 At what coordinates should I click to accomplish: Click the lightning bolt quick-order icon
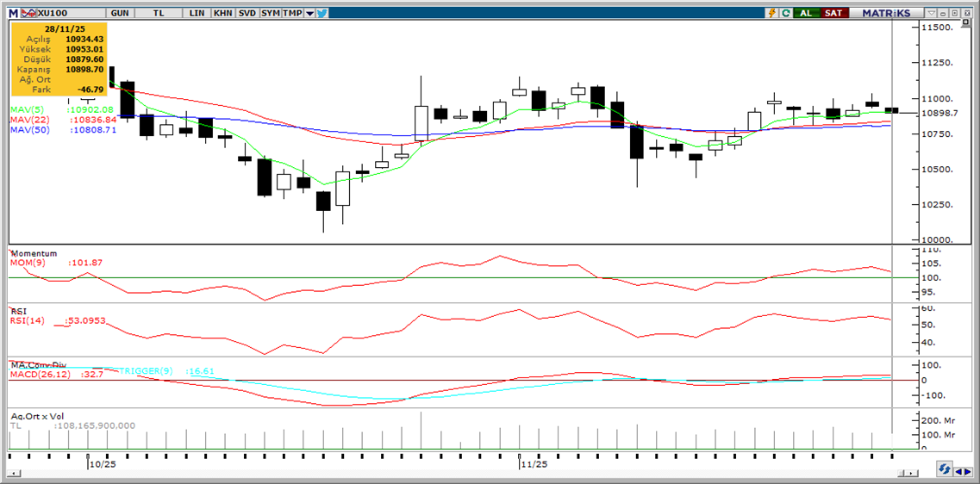pos(772,13)
